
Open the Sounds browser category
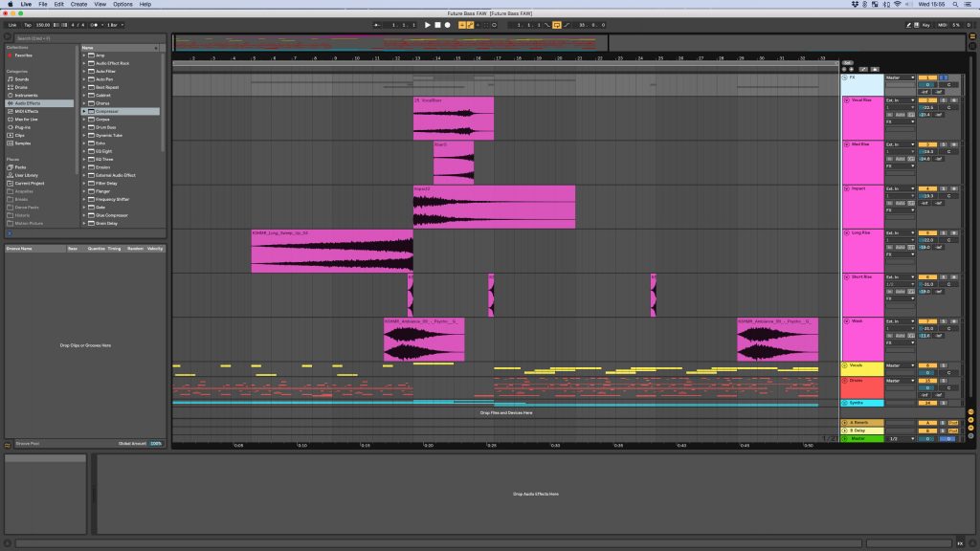pyautogui.click(x=22, y=79)
